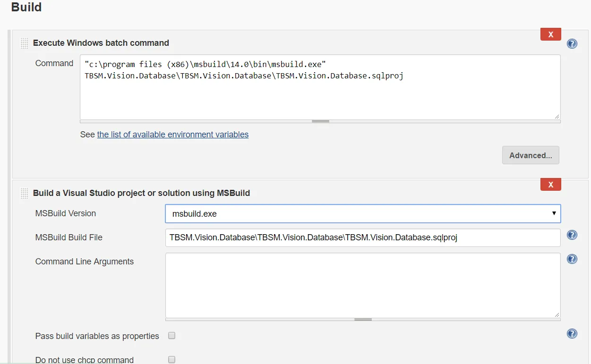
Task: Show help for MSBuild Build File
Action: click(572, 235)
